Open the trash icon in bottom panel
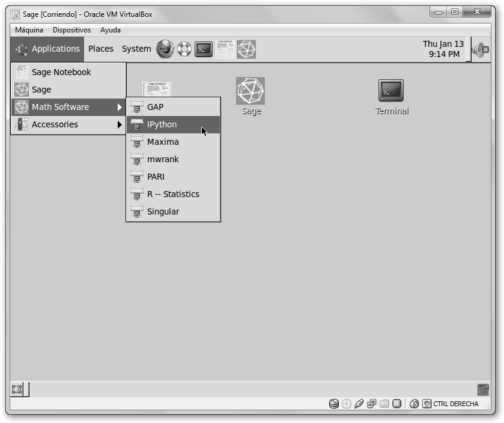 pyautogui.click(x=483, y=389)
